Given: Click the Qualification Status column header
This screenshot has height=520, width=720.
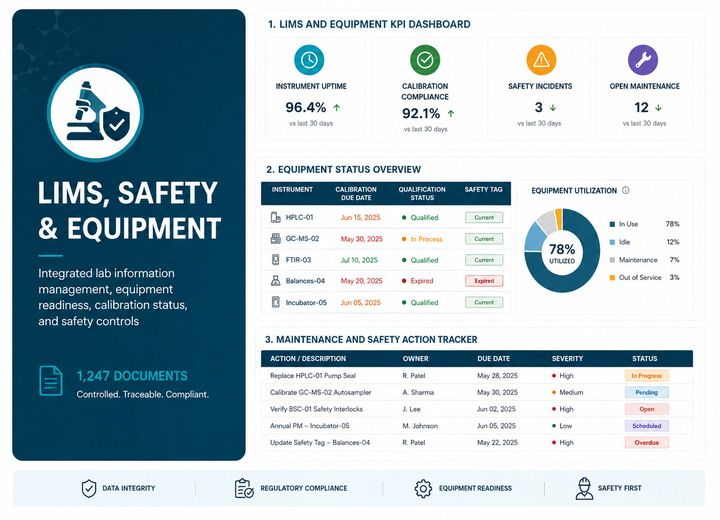Looking at the screenshot, I should [422, 193].
